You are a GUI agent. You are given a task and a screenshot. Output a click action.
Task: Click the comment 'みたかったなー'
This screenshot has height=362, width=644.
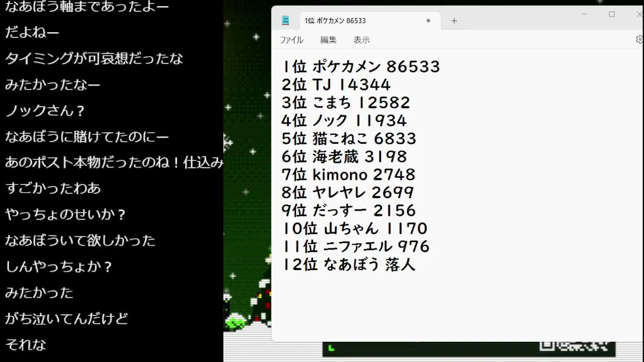coord(52,84)
